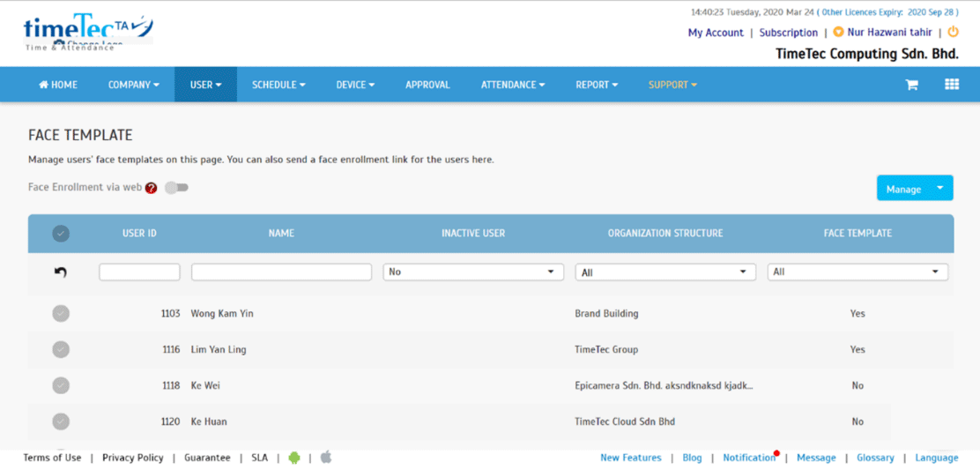
Task: Open the APPROVAL page
Action: (427, 85)
